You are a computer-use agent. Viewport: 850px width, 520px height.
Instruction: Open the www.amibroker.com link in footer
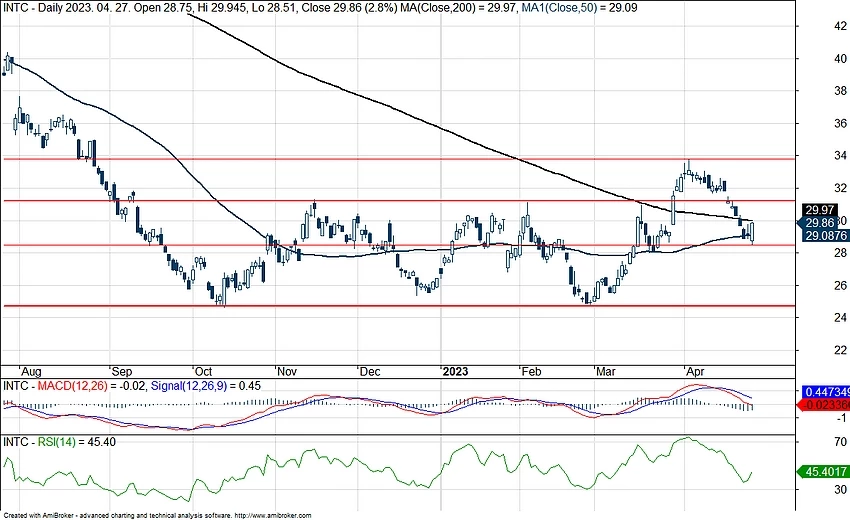coord(274,516)
